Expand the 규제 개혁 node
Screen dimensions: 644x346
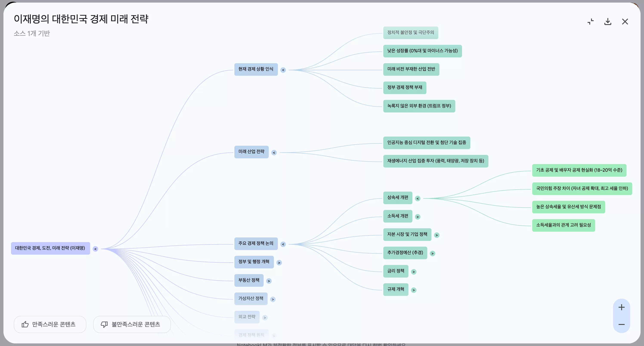pyautogui.click(x=413, y=290)
